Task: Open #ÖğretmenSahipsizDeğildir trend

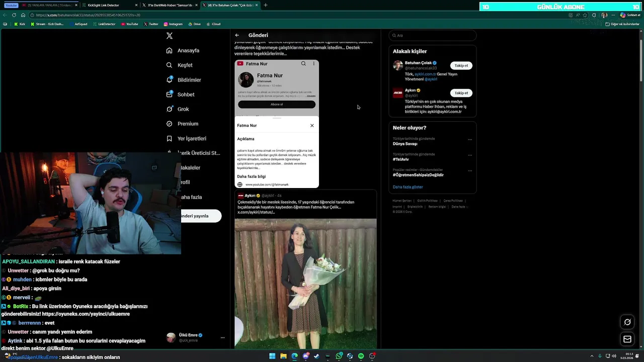Action: coord(418,175)
